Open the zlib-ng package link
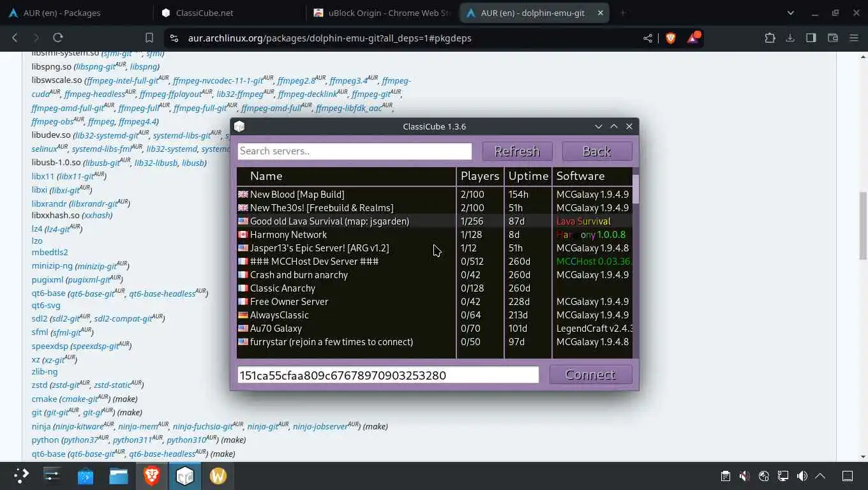Screen dimensions: 868x490 click(x=45, y=371)
